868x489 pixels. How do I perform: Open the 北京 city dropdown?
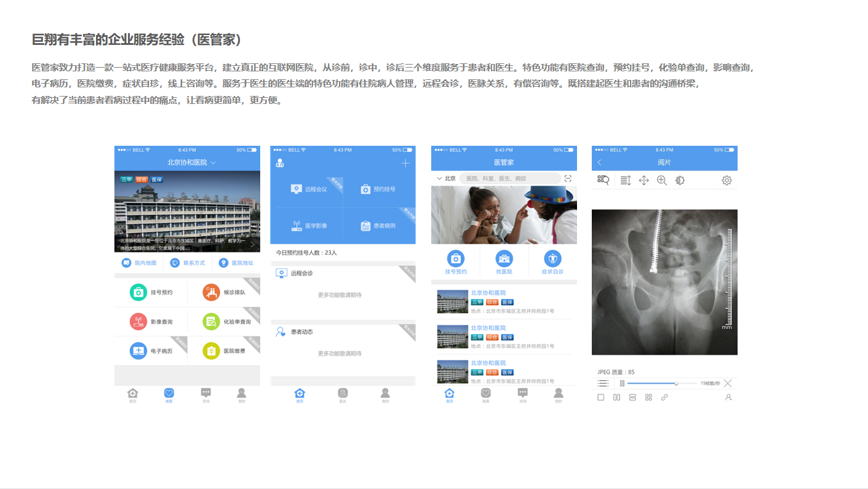[x=446, y=178]
